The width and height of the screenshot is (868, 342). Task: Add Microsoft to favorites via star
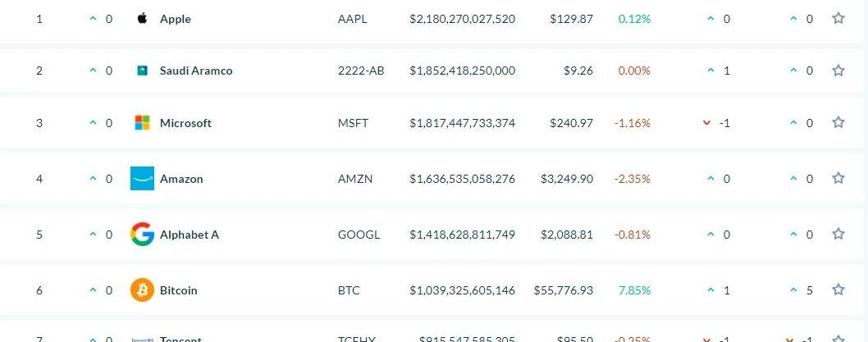click(838, 123)
